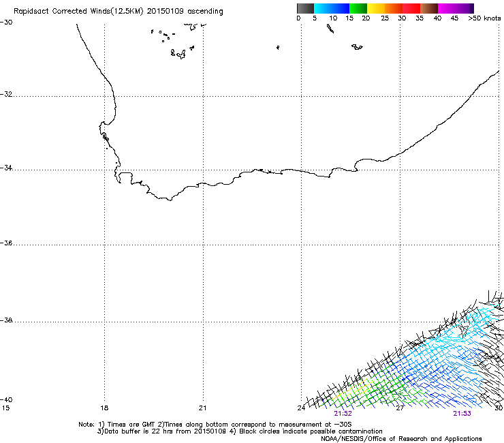504x443 pixels.
Task: Click the -38 latitude axis label
Action: [6, 320]
